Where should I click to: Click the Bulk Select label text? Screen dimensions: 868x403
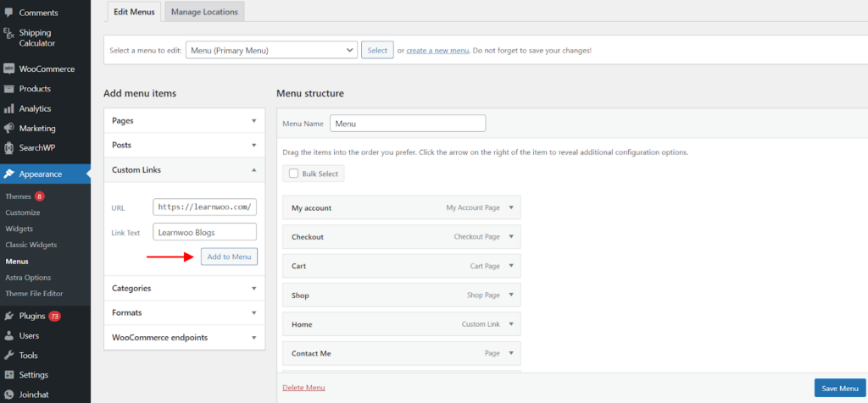320,174
